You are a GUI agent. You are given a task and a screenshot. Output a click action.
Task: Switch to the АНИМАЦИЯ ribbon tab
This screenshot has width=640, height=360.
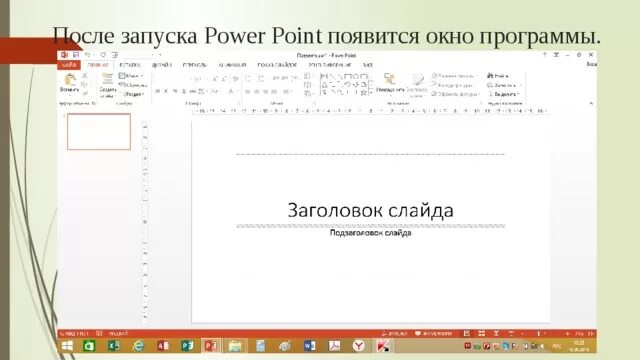232,65
